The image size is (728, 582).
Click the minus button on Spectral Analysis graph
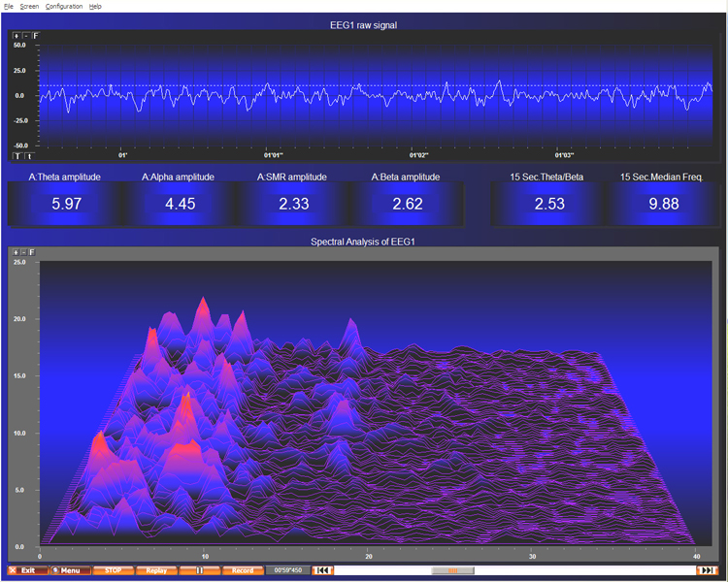pyautogui.click(x=26, y=252)
